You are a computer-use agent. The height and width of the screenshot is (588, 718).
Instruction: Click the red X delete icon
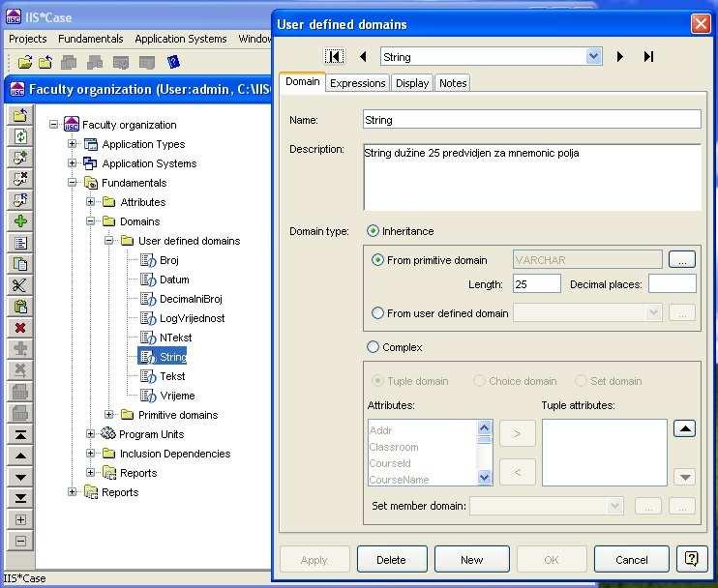tap(20, 328)
